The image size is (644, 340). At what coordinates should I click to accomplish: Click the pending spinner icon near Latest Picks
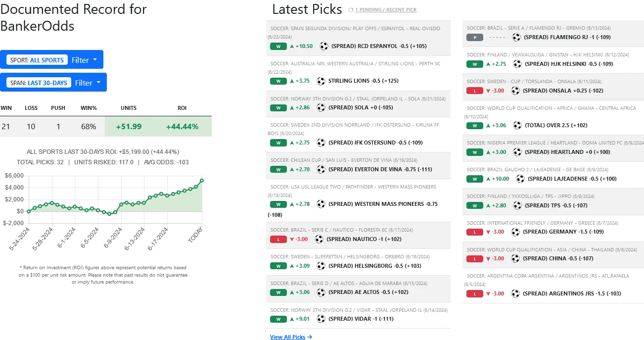[x=351, y=10]
